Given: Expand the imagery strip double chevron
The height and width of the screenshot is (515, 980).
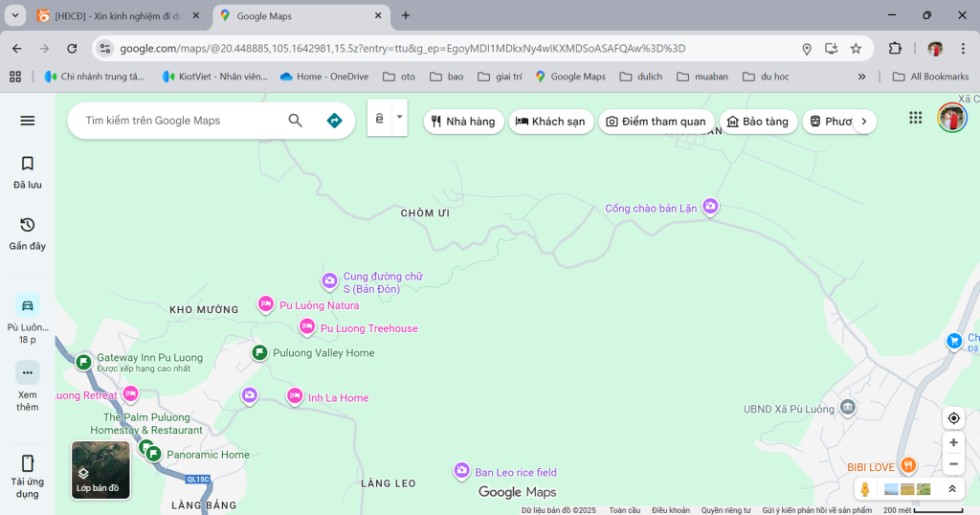Looking at the screenshot, I should tap(952, 489).
